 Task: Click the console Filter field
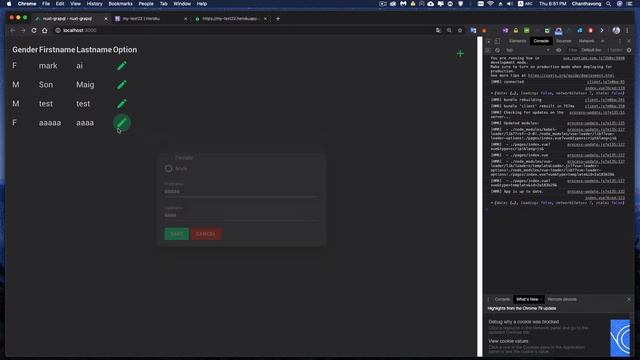[x=573, y=50]
